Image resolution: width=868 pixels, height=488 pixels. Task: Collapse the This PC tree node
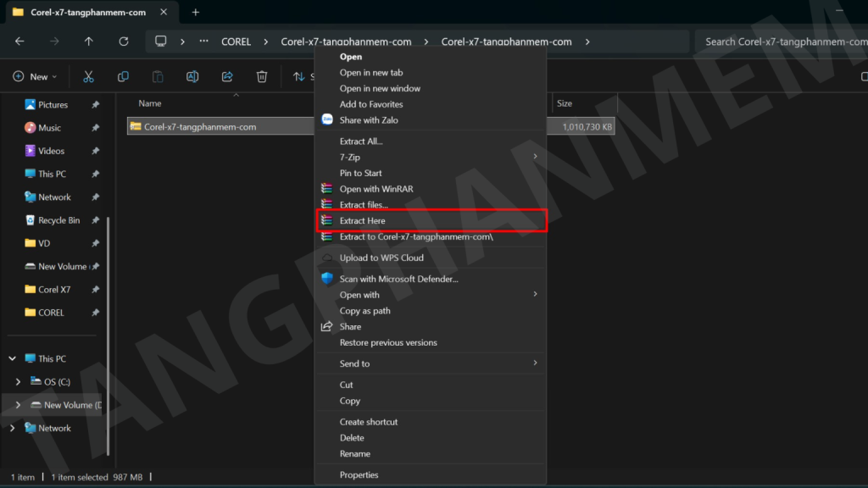coord(12,358)
